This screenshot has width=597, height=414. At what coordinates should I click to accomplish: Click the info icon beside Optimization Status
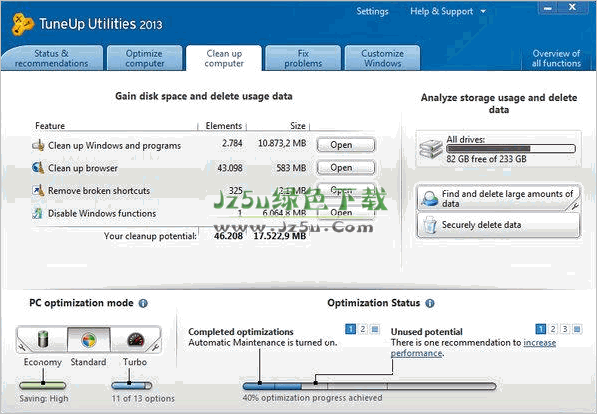[430, 303]
